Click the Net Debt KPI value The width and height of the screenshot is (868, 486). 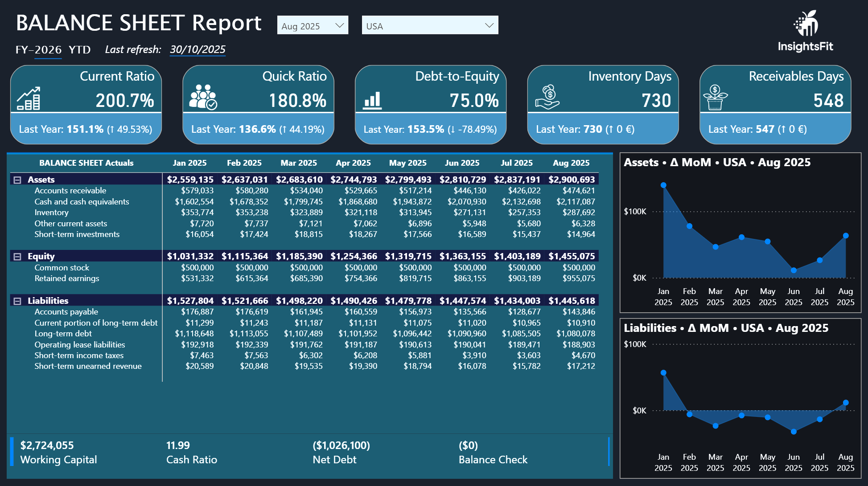click(341, 445)
